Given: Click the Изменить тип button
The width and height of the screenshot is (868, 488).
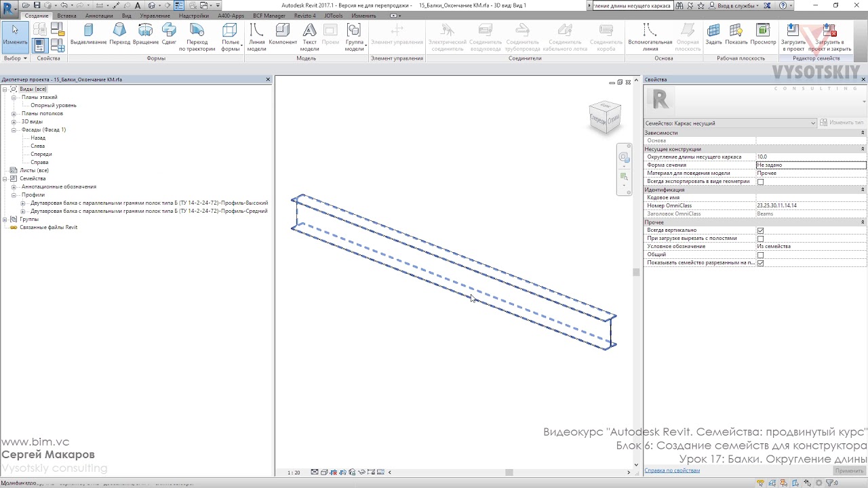Looking at the screenshot, I should click(842, 123).
